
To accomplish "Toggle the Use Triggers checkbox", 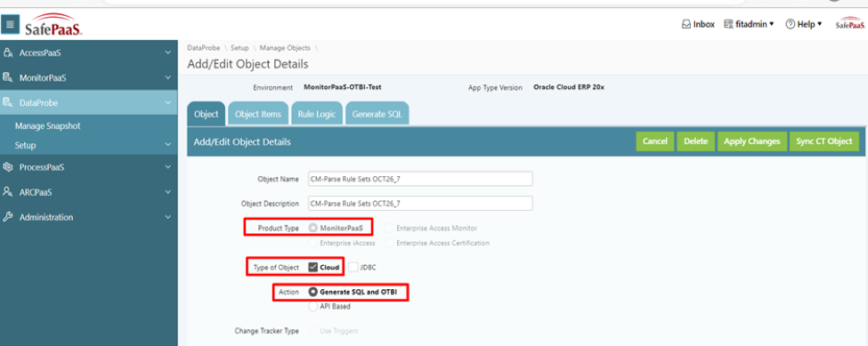I will (313, 331).
